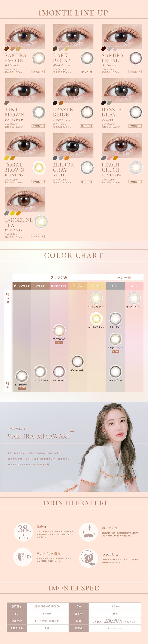Select the Coral Brown yellow lens icon

tap(39, 167)
